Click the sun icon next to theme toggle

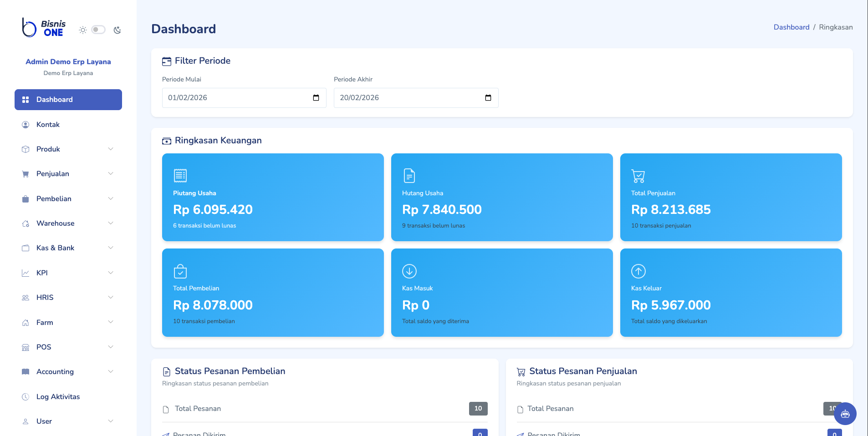[82, 29]
